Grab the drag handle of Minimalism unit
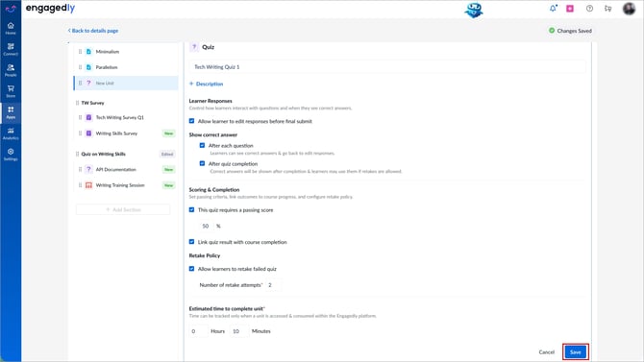Screen dimensions: 644x362 pyautogui.click(x=80, y=52)
